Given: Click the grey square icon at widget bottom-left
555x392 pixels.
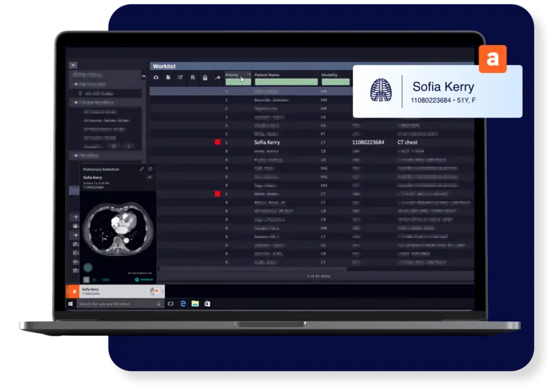Looking at the screenshot, I should 86,280.
